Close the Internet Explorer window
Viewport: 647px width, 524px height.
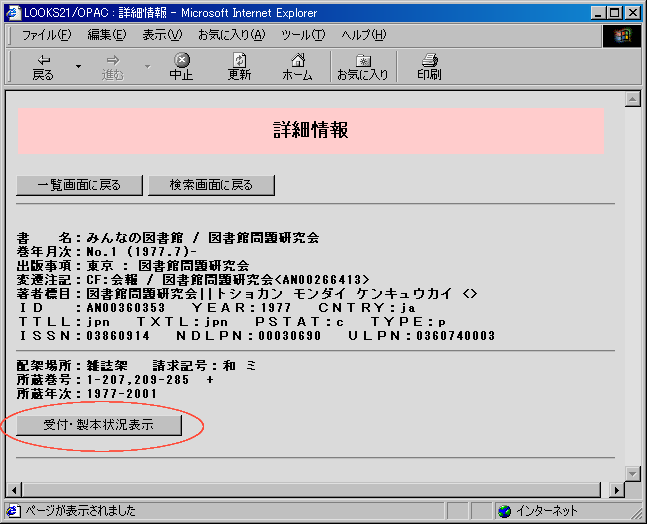632,13
